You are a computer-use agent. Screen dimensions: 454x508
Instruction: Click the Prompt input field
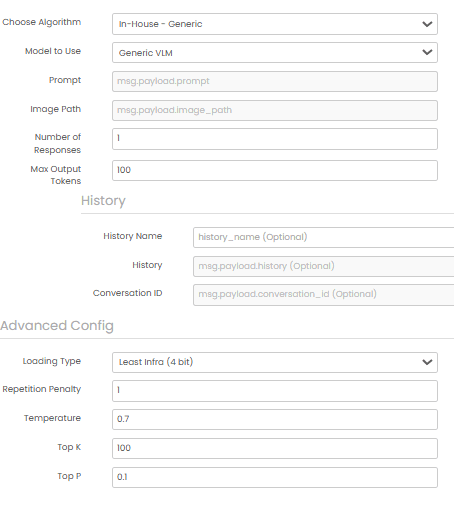pos(275,81)
